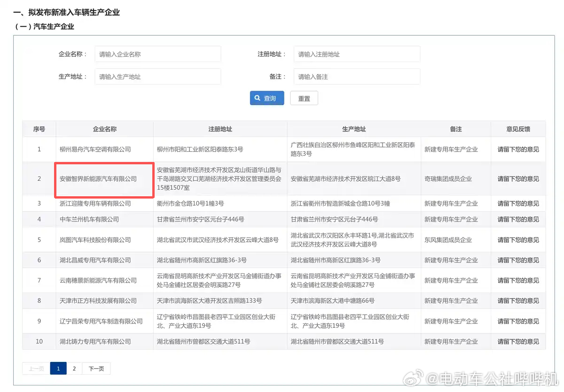The image size is (564, 392).
Task: Click the blue 查询 search button
Action: coord(267,98)
